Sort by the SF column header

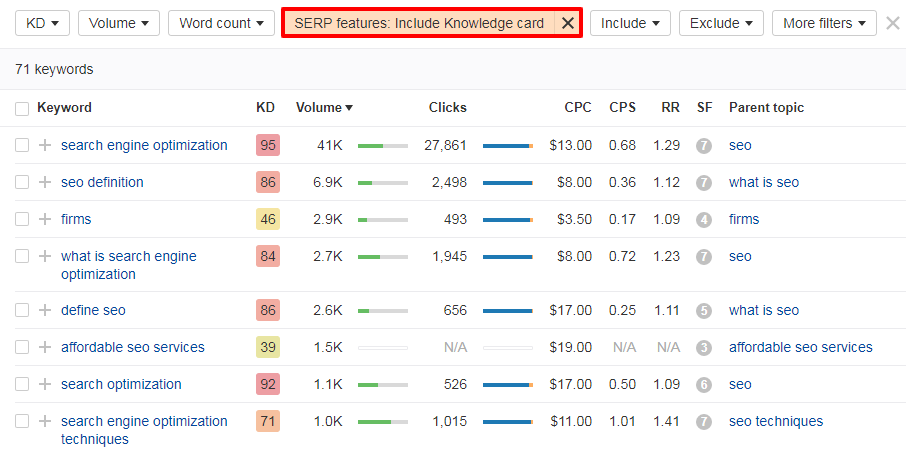[704, 107]
